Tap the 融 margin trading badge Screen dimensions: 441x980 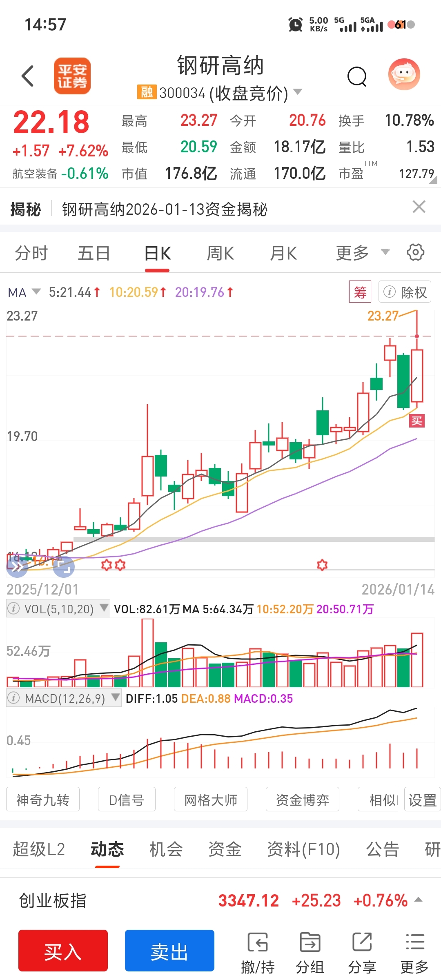147,92
